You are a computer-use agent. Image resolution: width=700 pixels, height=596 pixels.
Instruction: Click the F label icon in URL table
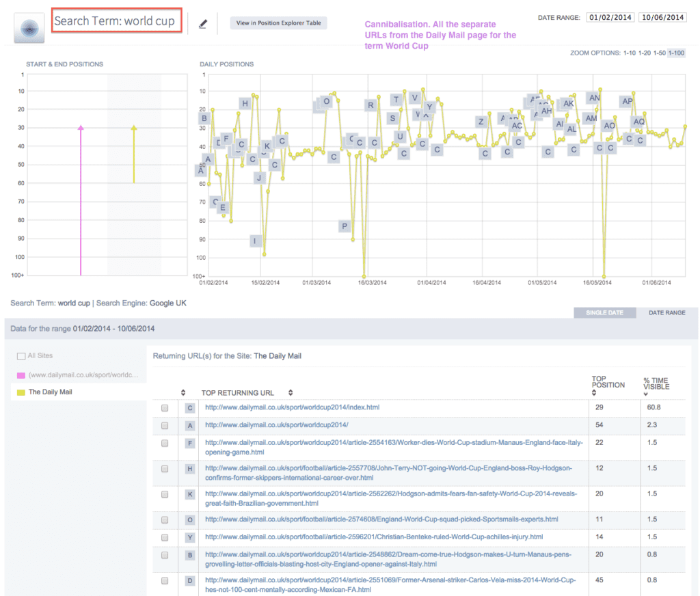(x=190, y=444)
